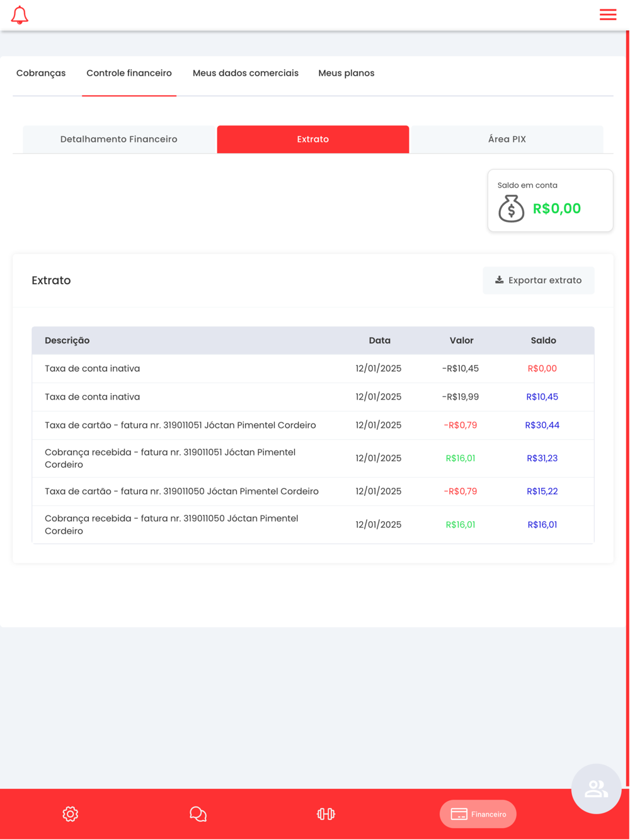Click the Exportar extrato button
This screenshot has width=630, height=840.
[x=539, y=280]
